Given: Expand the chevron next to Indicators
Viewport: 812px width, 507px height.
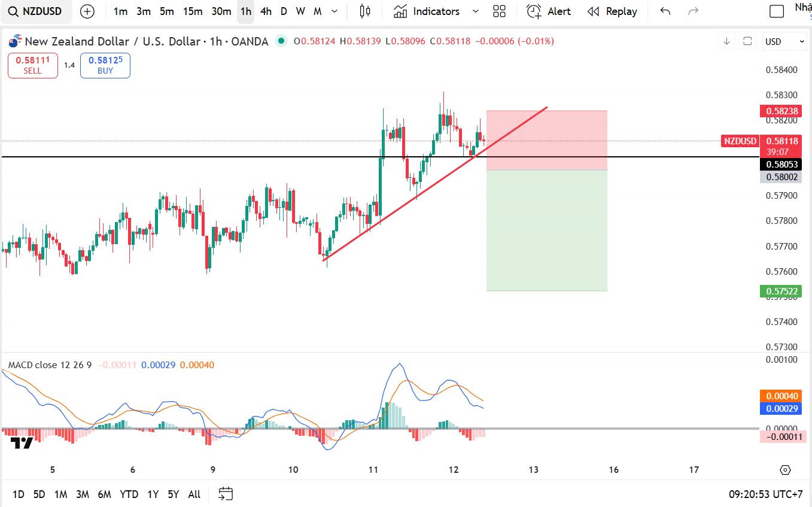Looking at the screenshot, I should click(476, 11).
